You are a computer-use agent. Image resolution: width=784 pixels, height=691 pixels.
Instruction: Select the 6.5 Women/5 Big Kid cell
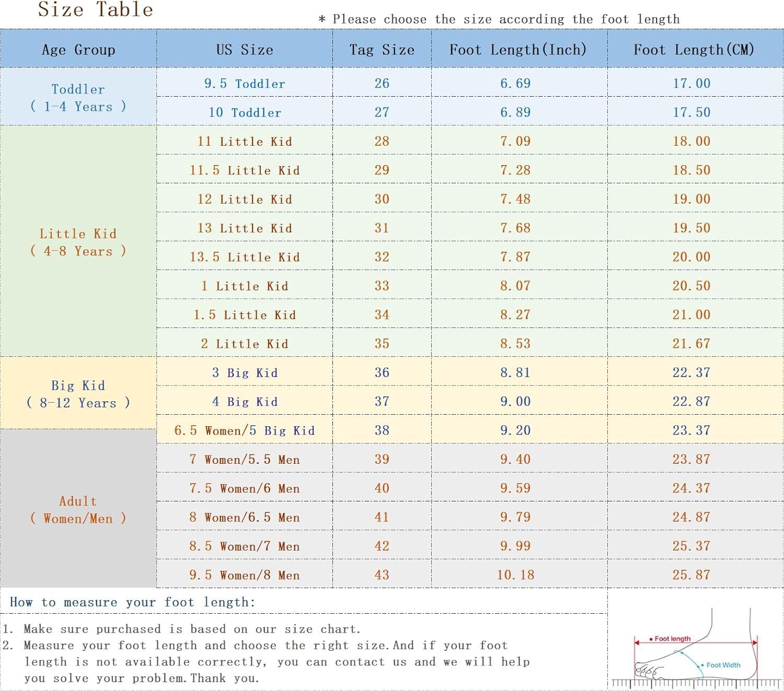245,430
